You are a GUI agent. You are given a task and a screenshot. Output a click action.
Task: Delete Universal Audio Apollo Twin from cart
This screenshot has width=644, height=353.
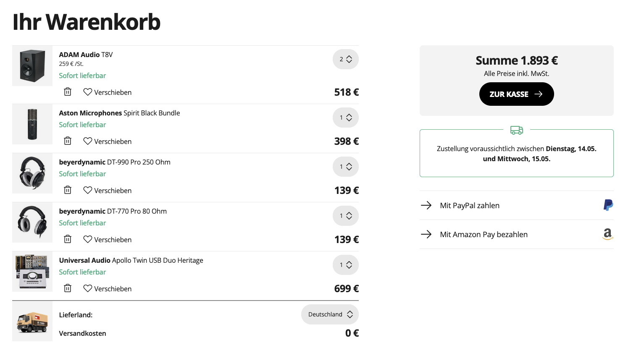[68, 288]
